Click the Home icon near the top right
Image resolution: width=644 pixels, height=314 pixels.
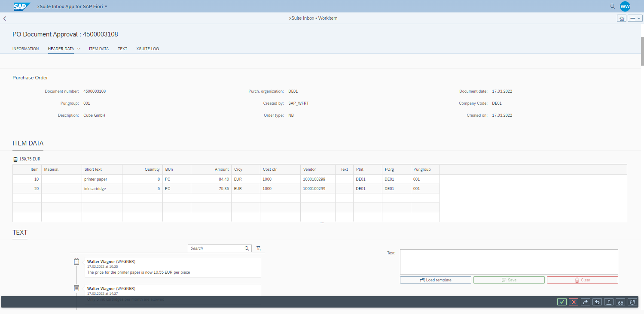(x=621, y=18)
